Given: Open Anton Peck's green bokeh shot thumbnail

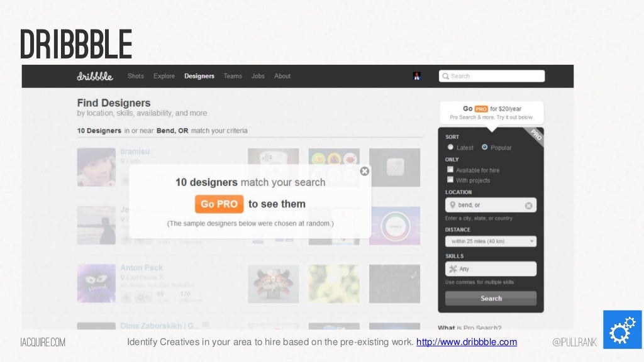Looking at the screenshot, I should tap(334, 283).
